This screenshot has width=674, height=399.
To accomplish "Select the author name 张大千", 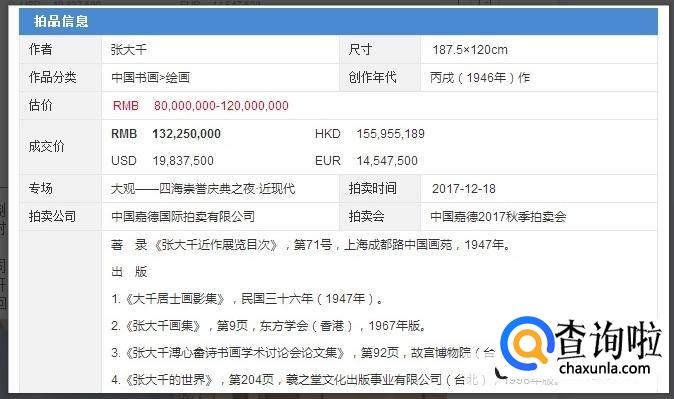I will tap(129, 50).
